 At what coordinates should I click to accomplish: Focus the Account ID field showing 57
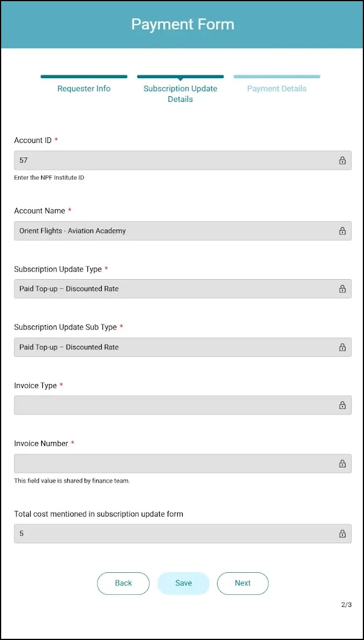(x=174, y=160)
